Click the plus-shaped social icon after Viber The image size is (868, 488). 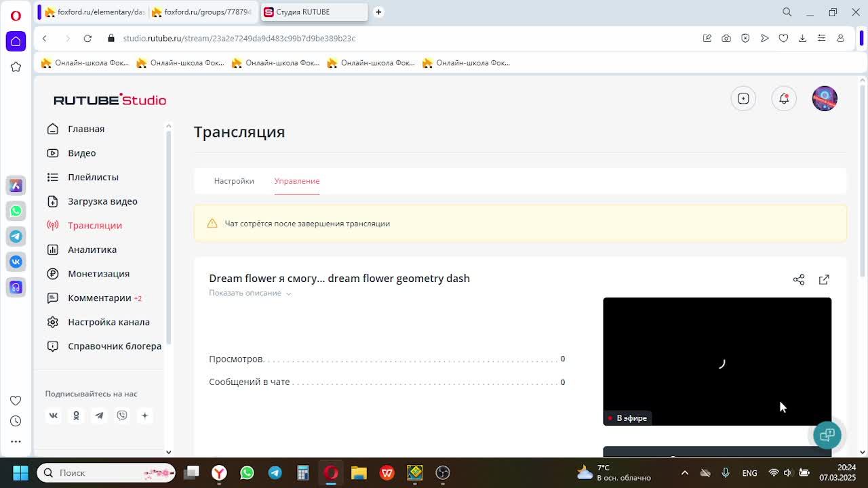pyautogui.click(x=144, y=415)
